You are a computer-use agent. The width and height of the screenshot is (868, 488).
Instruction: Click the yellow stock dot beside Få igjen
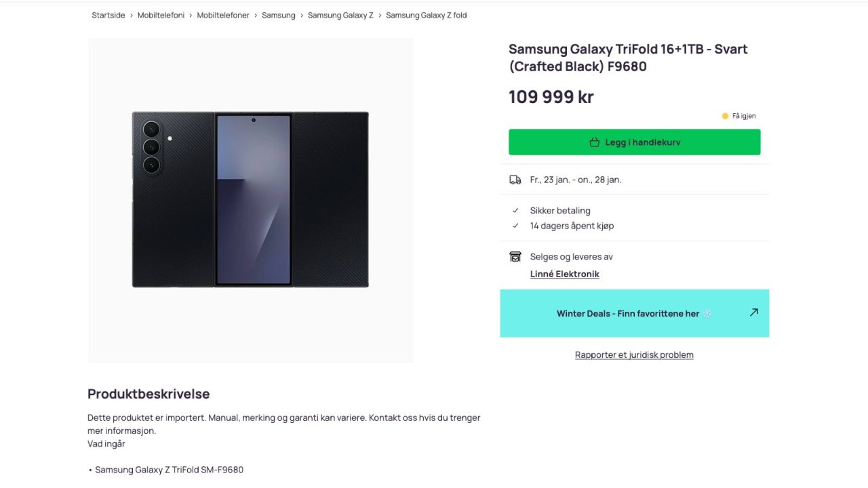[x=725, y=116]
